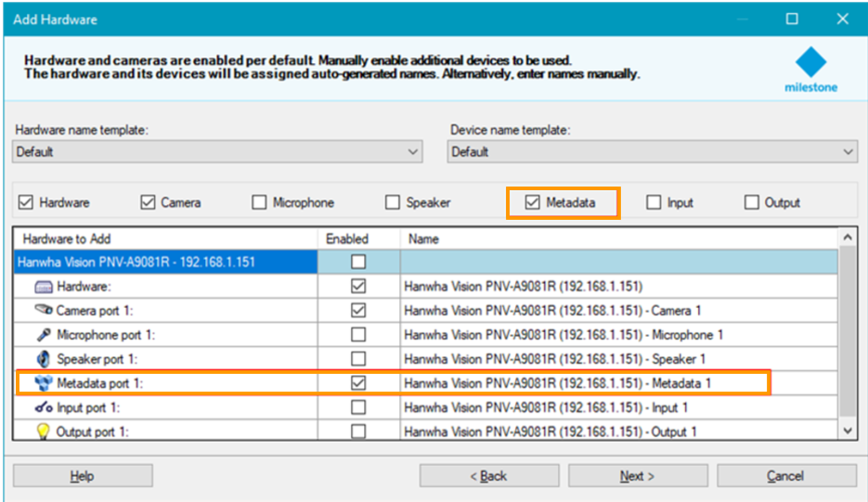Select the 'Input port 1:' label

88,408
